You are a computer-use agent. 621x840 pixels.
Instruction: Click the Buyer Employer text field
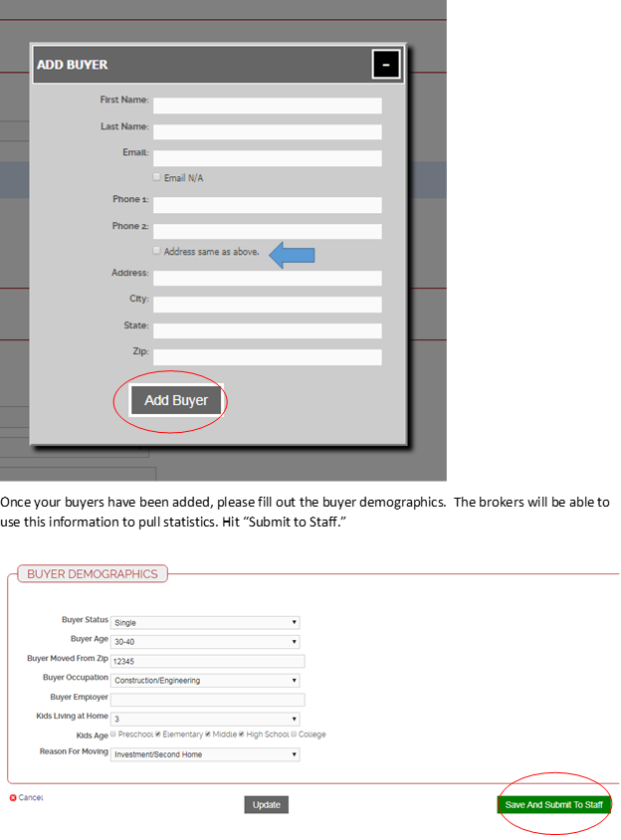(x=207, y=700)
